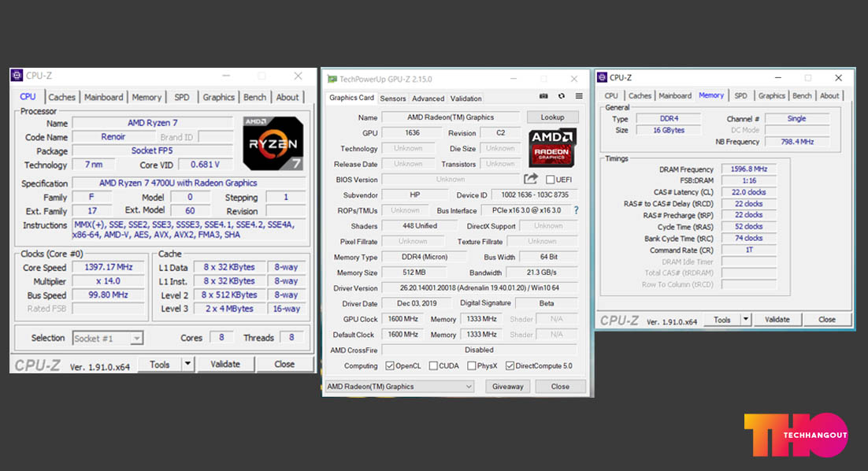Click the CPU-Z app icon in the processor window title bar
This screenshot has width=868, height=471.
pos(17,76)
